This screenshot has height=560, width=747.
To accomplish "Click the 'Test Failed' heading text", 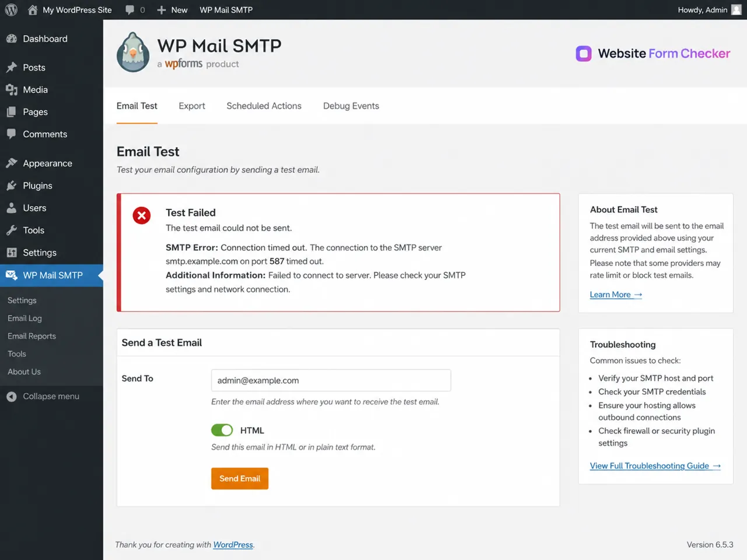I will pos(191,213).
